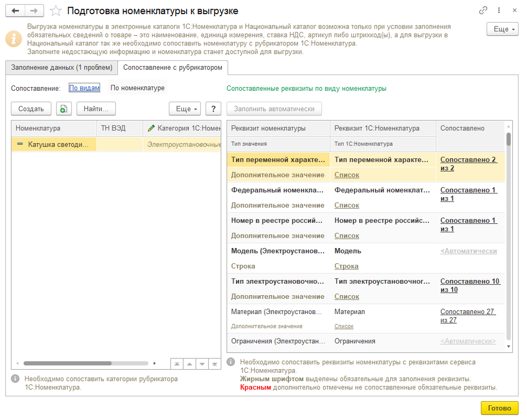Sort by Номенклатура column header
This screenshot has width=527, height=420.
tap(54, 128)
